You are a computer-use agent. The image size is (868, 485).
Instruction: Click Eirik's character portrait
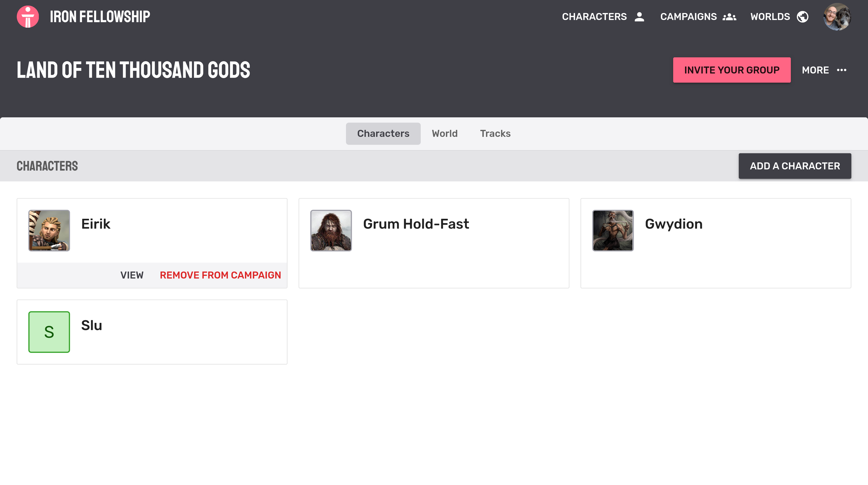pos(49,230)
